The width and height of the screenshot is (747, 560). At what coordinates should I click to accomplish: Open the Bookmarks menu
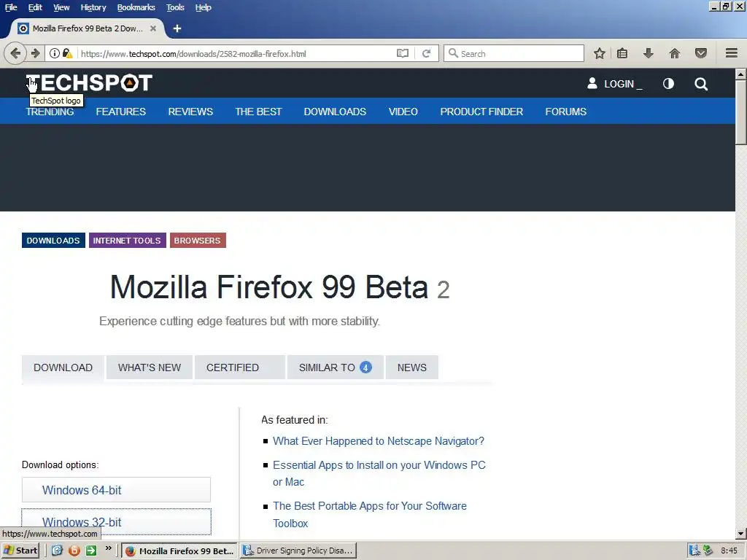tap(136, 7)
